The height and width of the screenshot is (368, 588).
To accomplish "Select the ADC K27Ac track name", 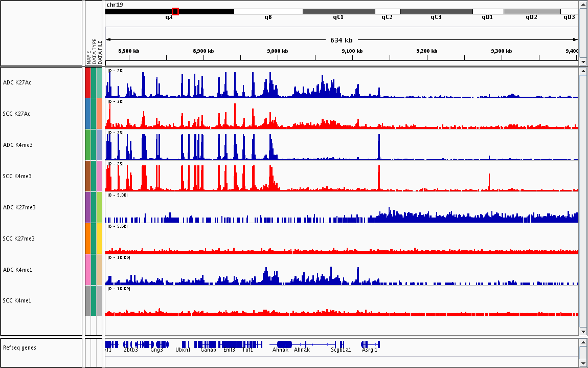I will tap(17, 82).
